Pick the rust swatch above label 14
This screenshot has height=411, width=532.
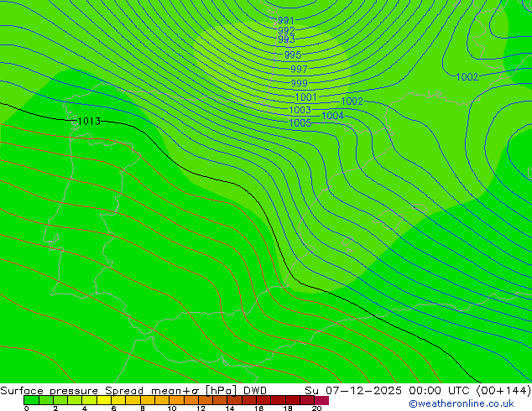[x=234, y=400]
